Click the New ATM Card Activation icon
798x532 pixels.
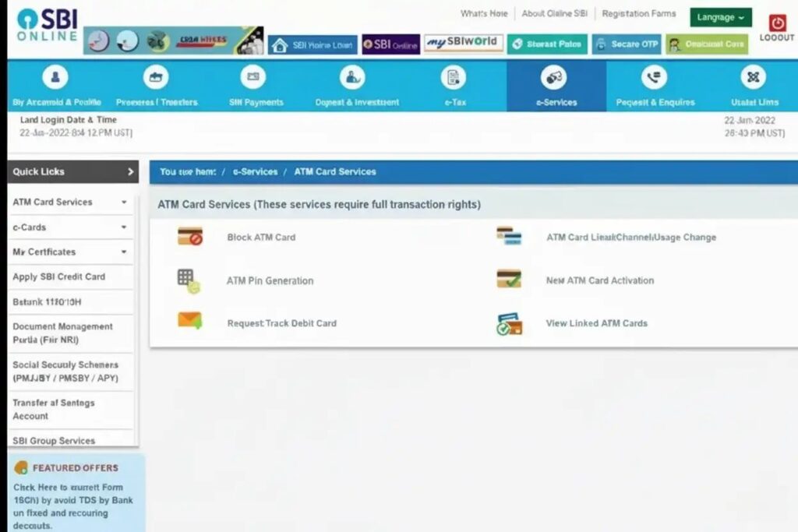[509, 280]
